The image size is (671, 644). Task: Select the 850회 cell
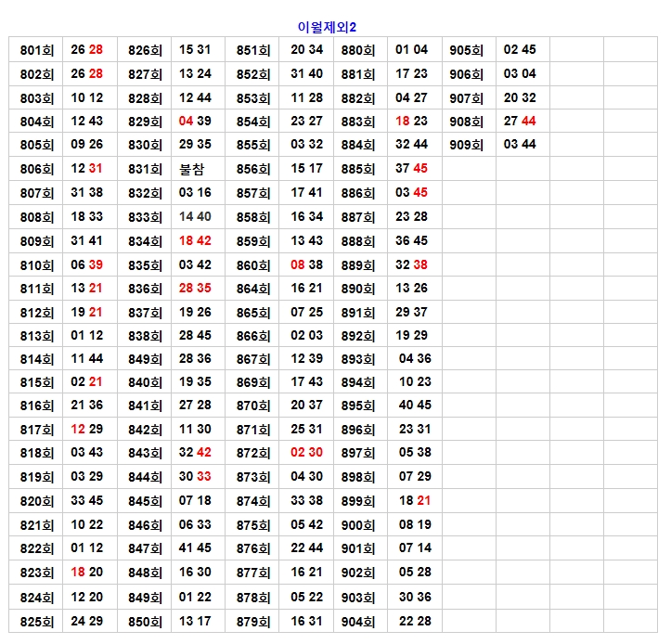pyautogui.click(x=145, y=622)
